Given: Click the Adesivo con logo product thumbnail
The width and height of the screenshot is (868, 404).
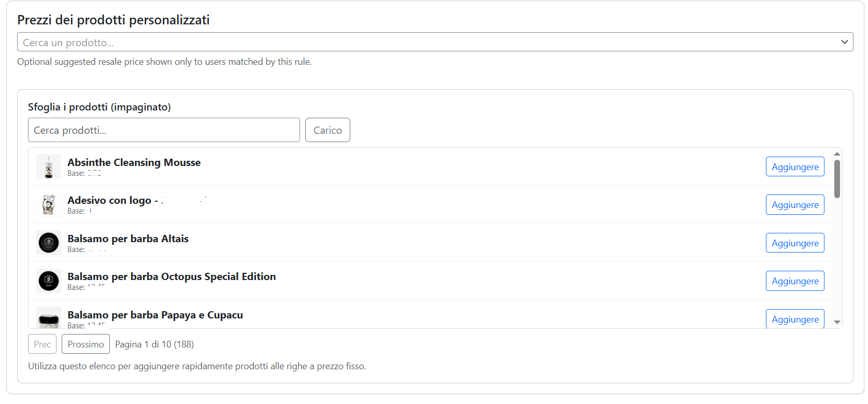Looking at the screenshot, I should 49,205.
